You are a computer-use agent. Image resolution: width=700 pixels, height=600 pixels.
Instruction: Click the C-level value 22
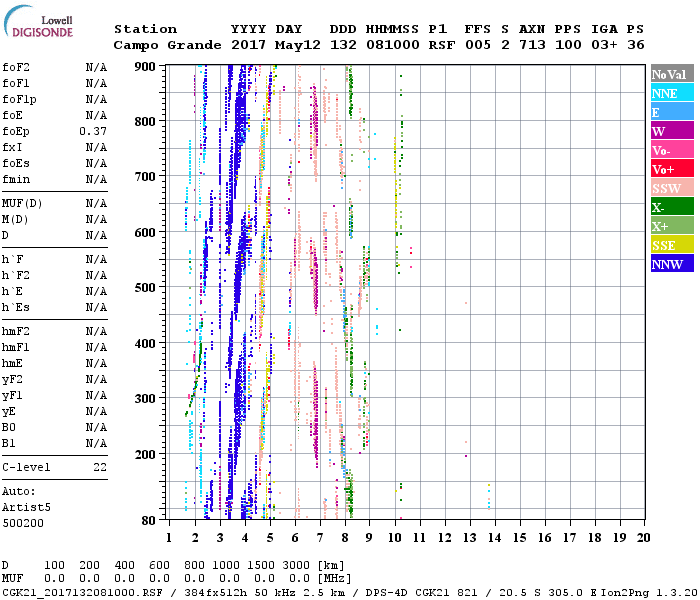pyautogui.click(x=100, y=468)
